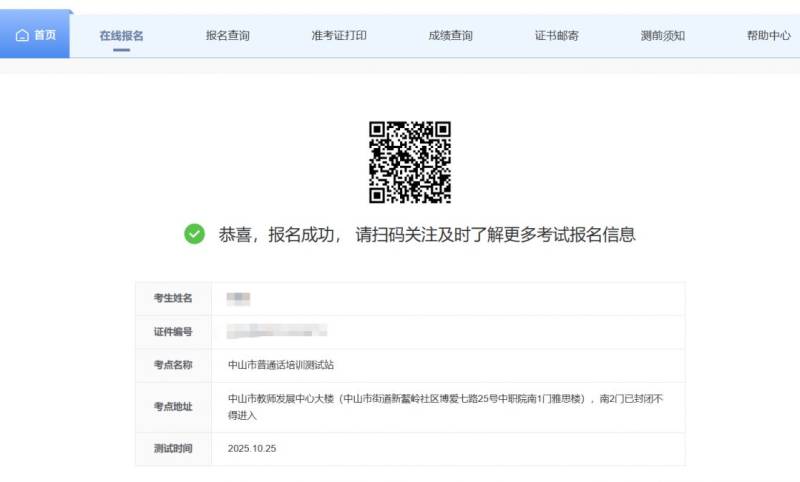Click the 中山市普通话培训测试站 site name
Image resolution: width=800 pixels, height=482 pixels.
288,365
